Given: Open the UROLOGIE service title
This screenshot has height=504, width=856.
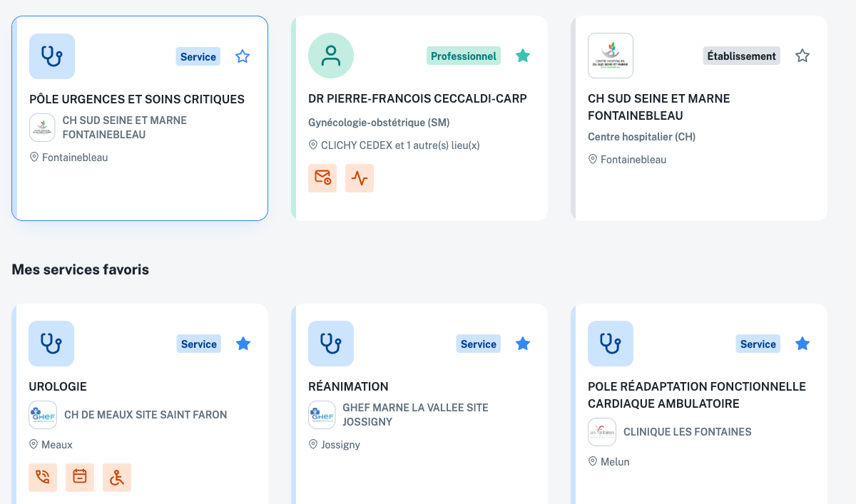Looking at the screenshot, I should pyautogui.click(x=58, y=386).
